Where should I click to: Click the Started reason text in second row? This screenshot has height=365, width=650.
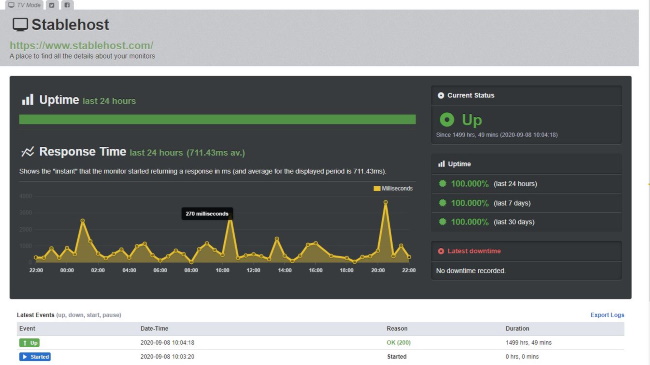point(397,357)
